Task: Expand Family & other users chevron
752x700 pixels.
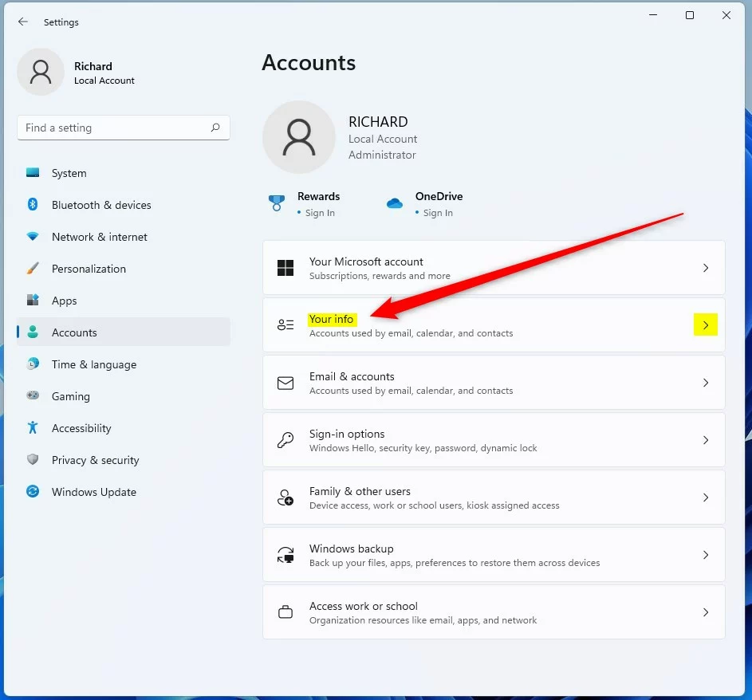Action: [706, 497]
